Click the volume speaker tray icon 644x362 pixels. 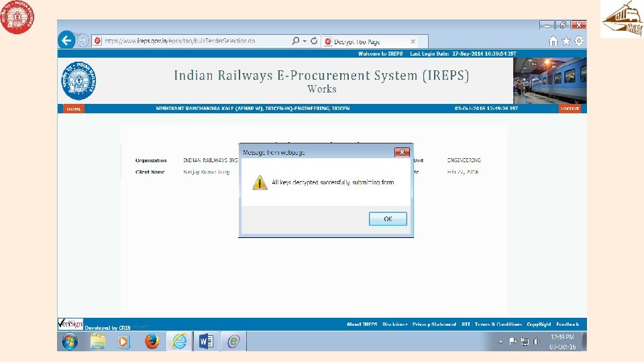pos(537,341)
